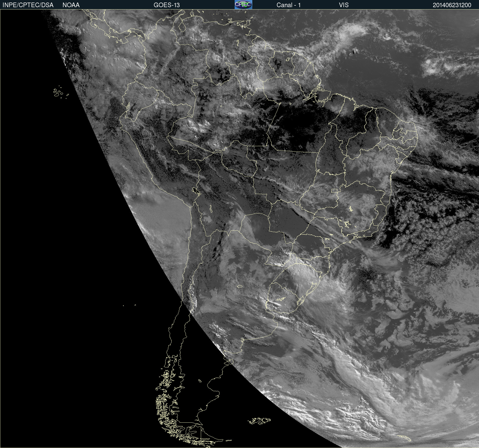Screen dimensions: 479x448
Task: Click the 201406231200 timestamp
Action: [x=452, y=5]
